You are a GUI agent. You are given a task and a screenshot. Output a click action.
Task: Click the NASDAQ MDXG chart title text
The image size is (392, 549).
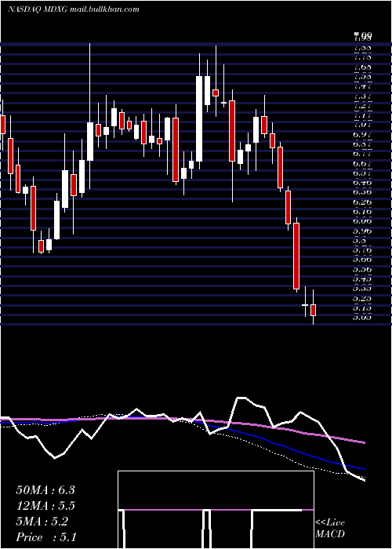tap(74, 9)
